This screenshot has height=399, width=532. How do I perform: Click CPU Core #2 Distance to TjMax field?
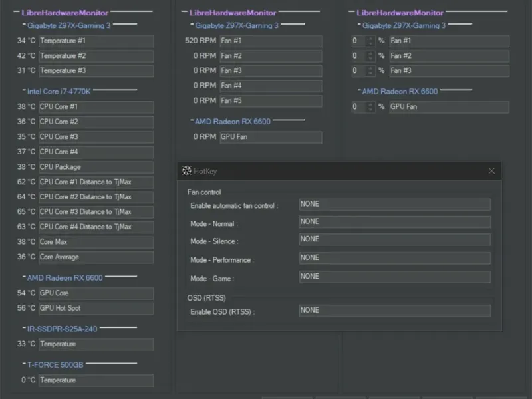(96, 197)
